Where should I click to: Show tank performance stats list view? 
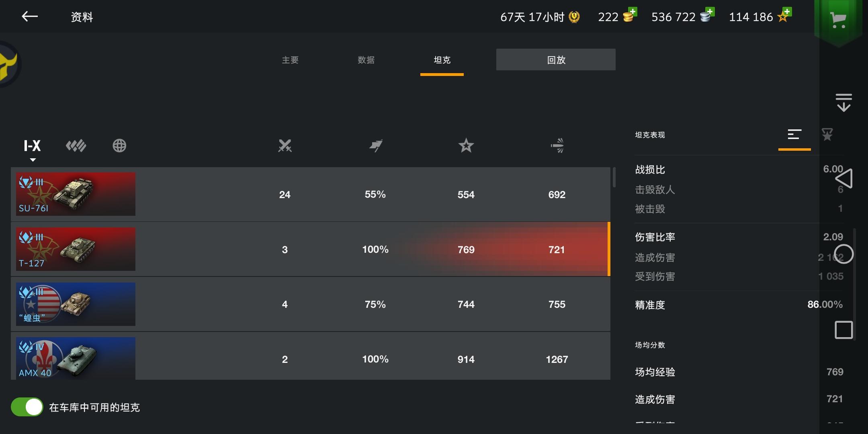pyautogui.click(x=794, y=135)
